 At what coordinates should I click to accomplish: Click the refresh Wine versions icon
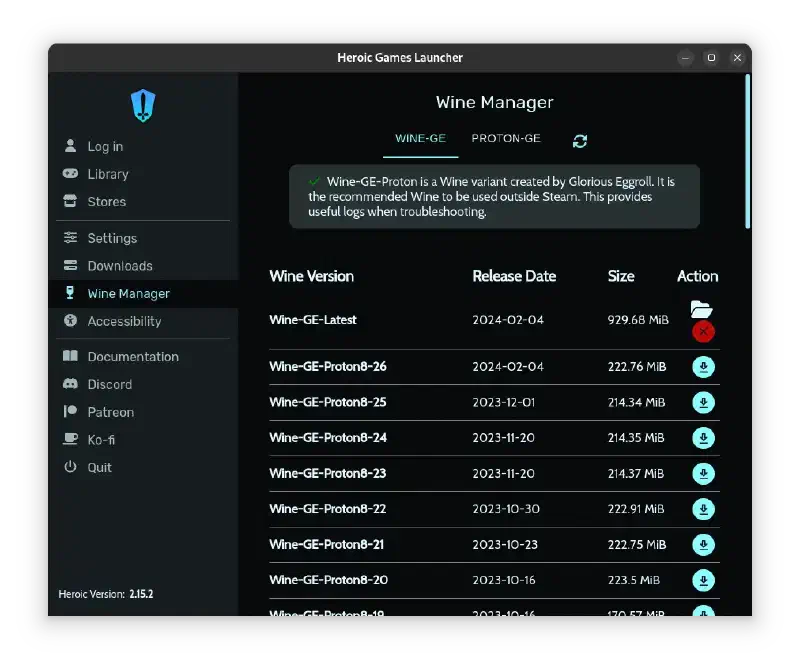coord(580,141)
